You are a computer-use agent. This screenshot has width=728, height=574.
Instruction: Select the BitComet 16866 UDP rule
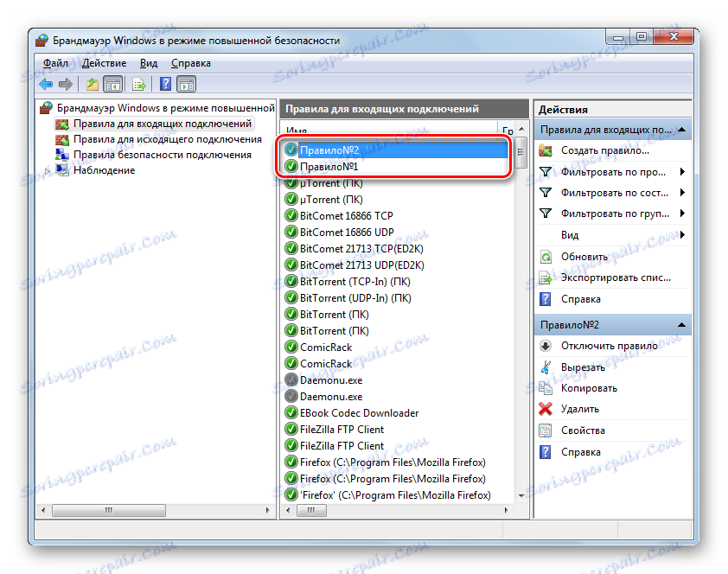[x=347, y=232]
